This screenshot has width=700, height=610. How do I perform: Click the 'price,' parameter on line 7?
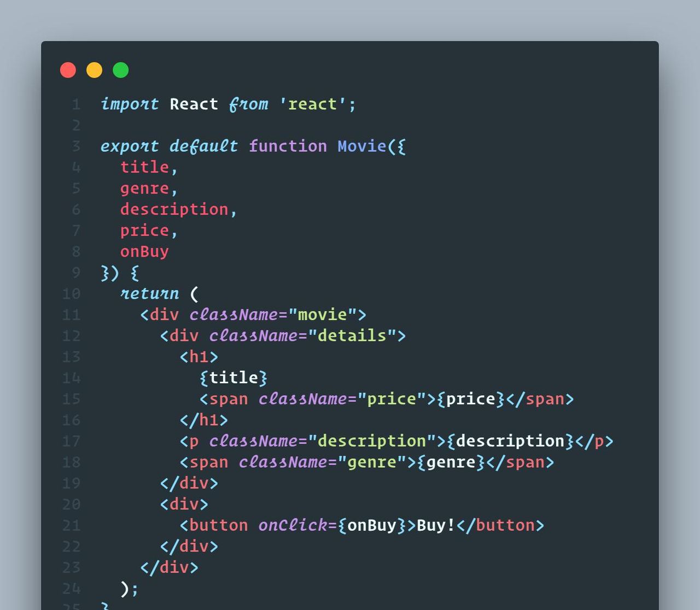(149, 231)
